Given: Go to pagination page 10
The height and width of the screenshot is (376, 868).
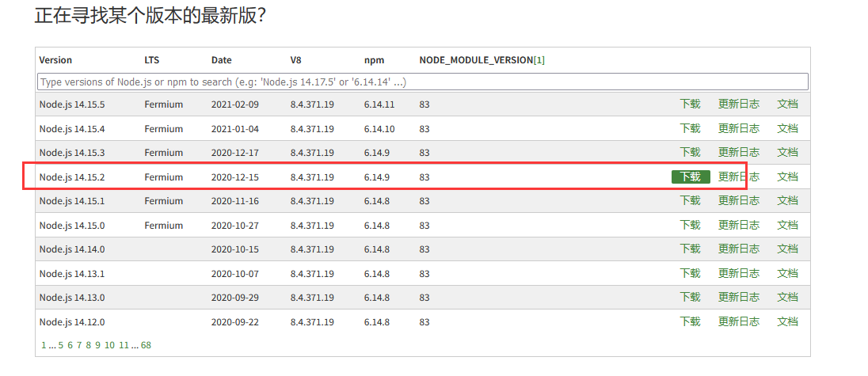Looking at the screenshot, I should tap(109, 346).
